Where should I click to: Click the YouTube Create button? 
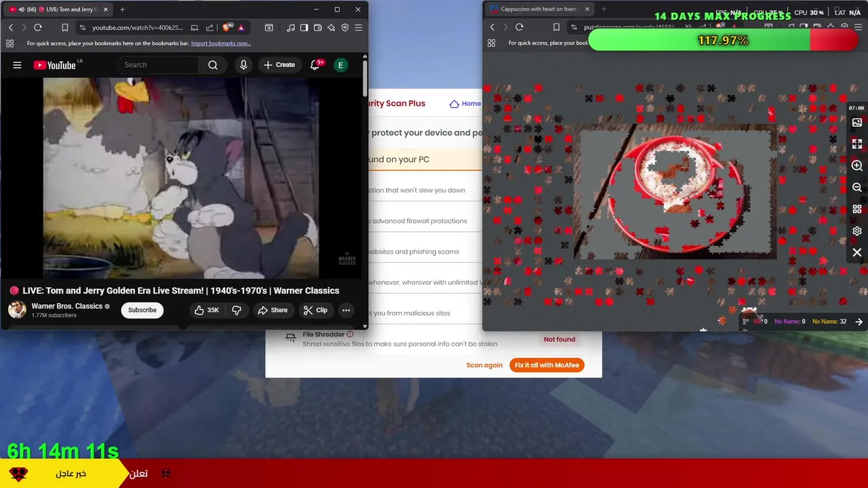point(279,65)
